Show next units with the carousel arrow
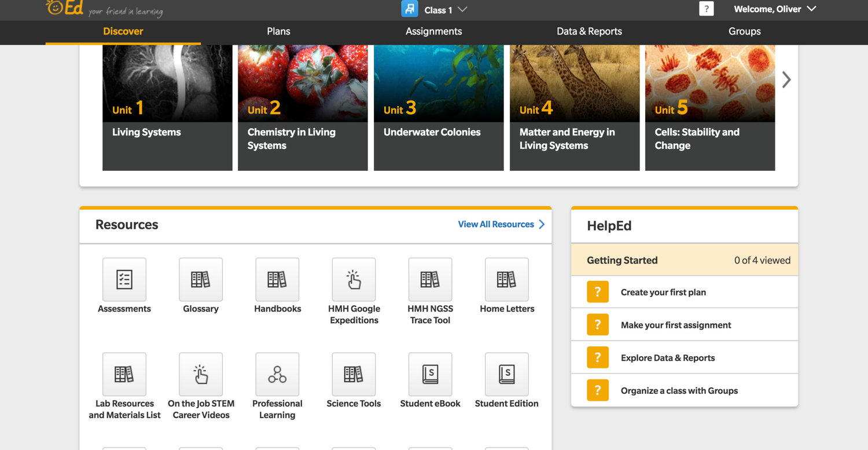 pos(786,80)
